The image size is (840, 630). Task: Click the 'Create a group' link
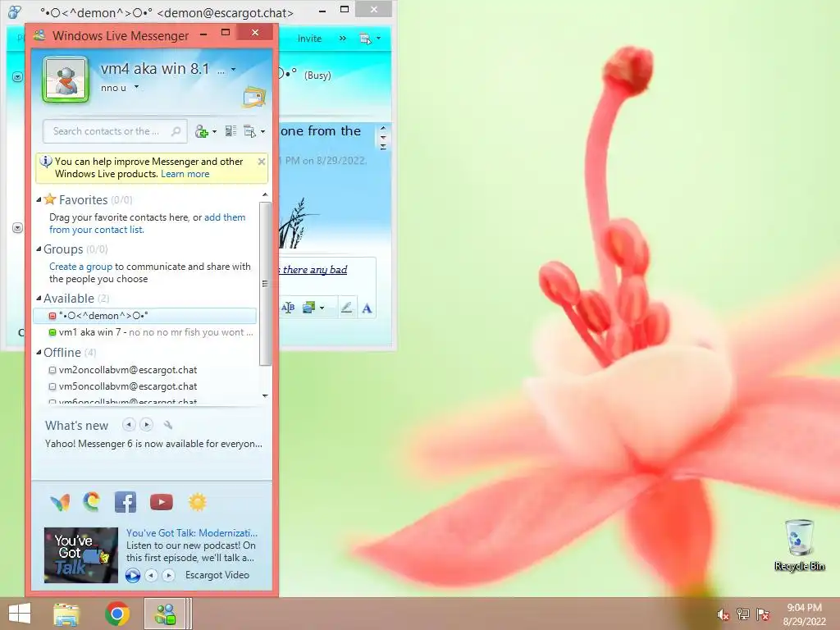click(x=81, y=267)
